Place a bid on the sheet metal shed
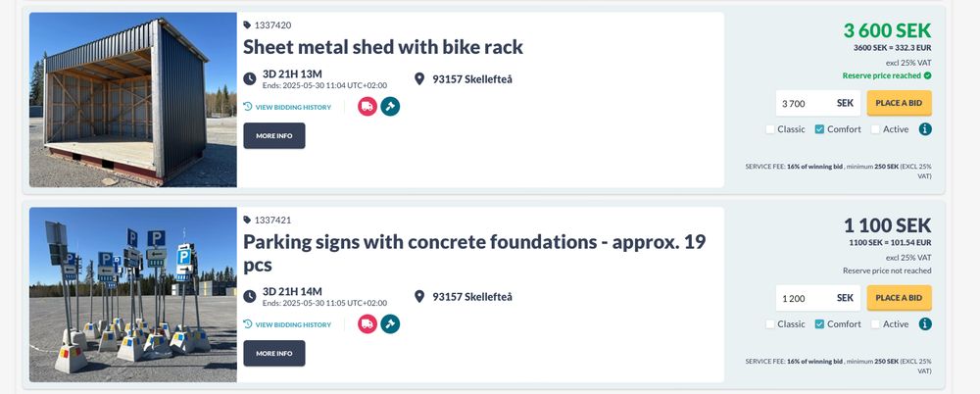Viewport: 980px width, 394px height. tap(899, 103)
